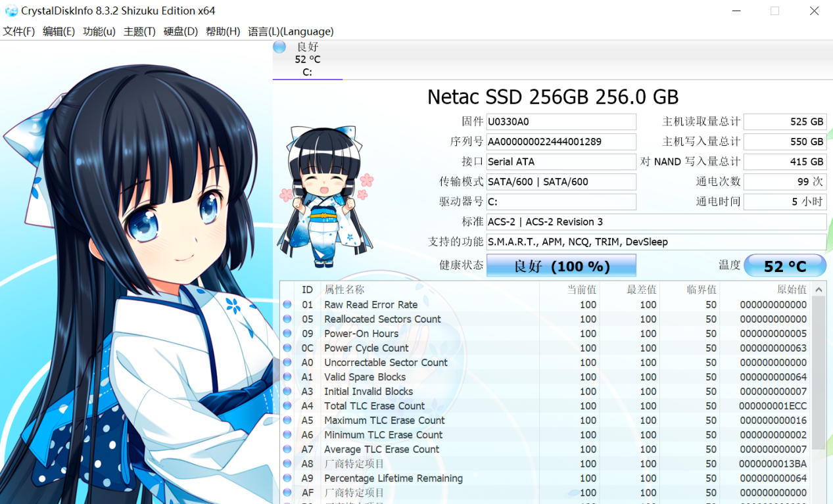
Task: Click the status orb for Power Cycle Count
Action: click(287, 348)
